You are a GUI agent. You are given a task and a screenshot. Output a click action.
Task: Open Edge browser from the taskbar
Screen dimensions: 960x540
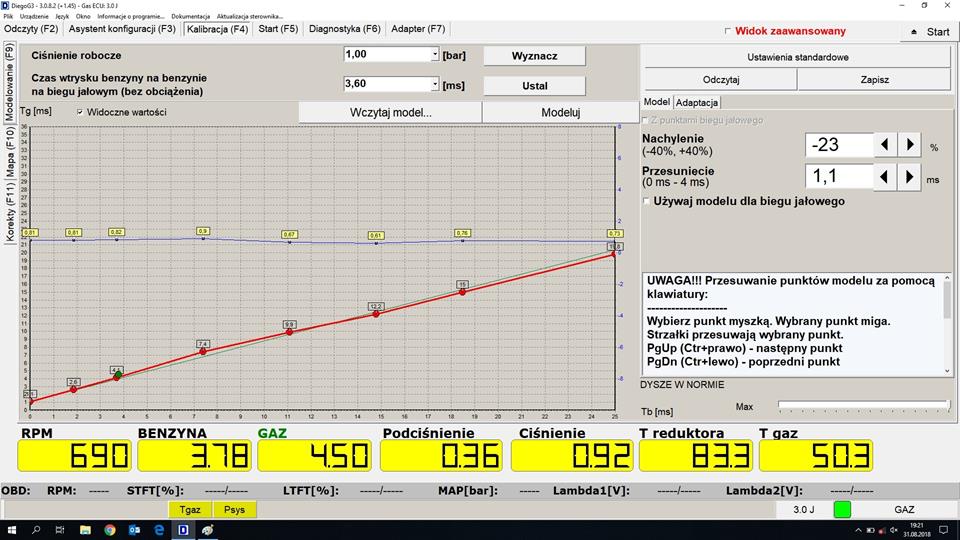[159, 530]
